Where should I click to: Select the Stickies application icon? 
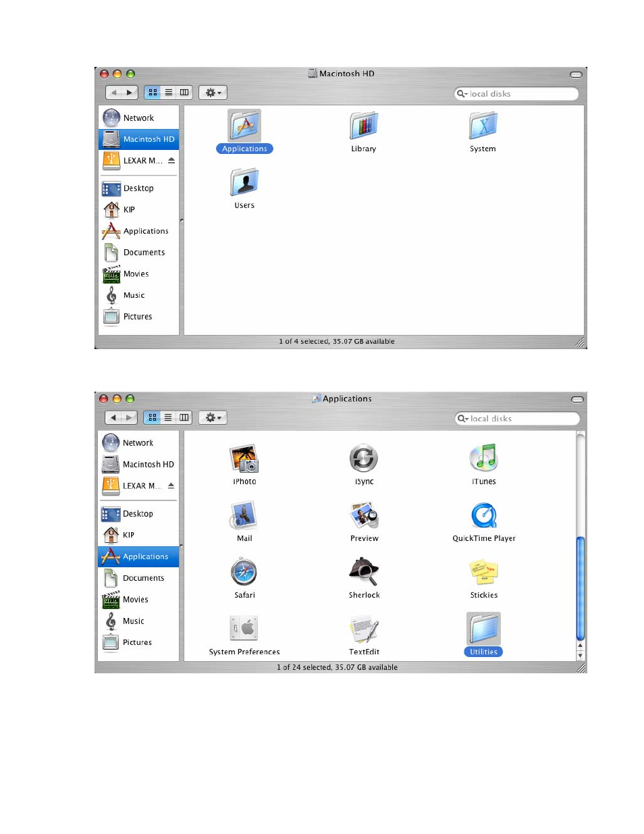tap(483, 573)
